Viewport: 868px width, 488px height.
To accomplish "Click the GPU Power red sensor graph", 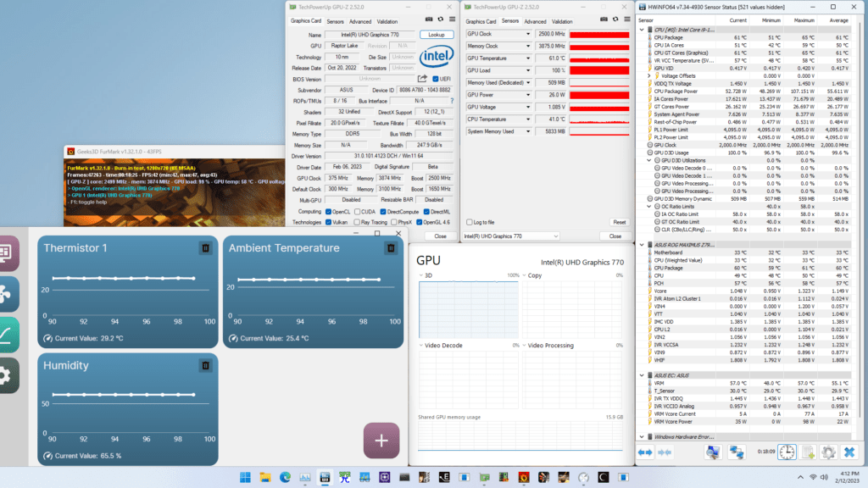I will (599, 95).
